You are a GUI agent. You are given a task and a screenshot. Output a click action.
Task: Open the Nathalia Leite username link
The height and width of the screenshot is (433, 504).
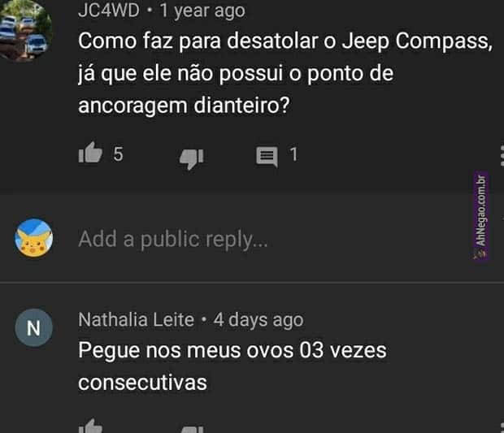tap(137, 319)
